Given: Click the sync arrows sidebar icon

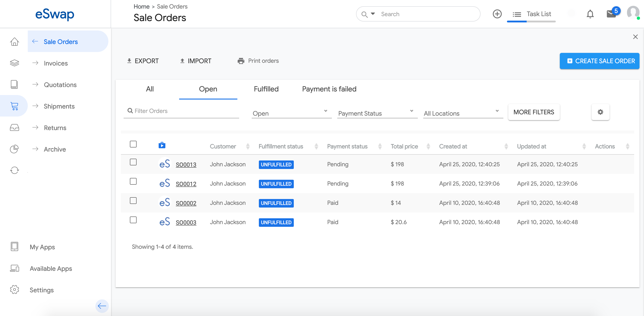Looking at the screenshot, I should coord(15,170).
